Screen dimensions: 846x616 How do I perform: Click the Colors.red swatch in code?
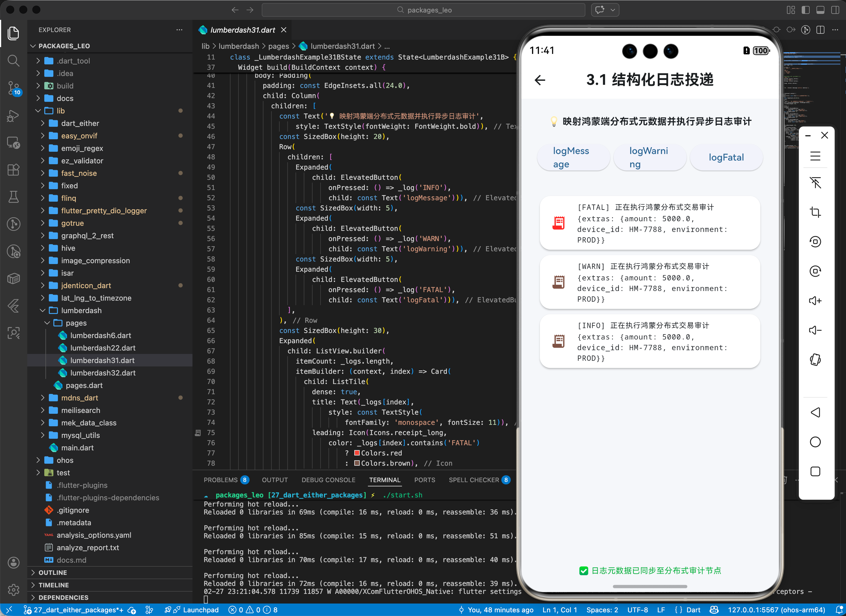[x=357, y=453]
